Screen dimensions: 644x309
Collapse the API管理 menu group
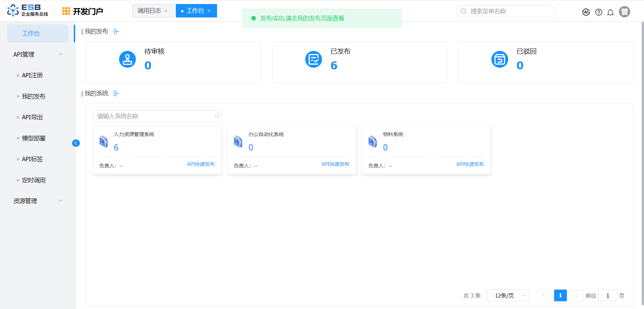(61, 54)
